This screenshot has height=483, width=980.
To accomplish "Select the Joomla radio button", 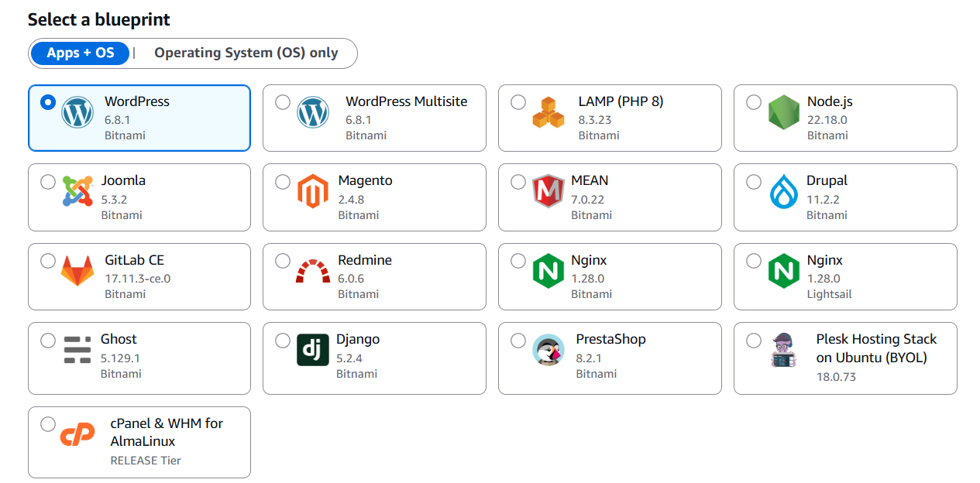I will coord(48,182).
